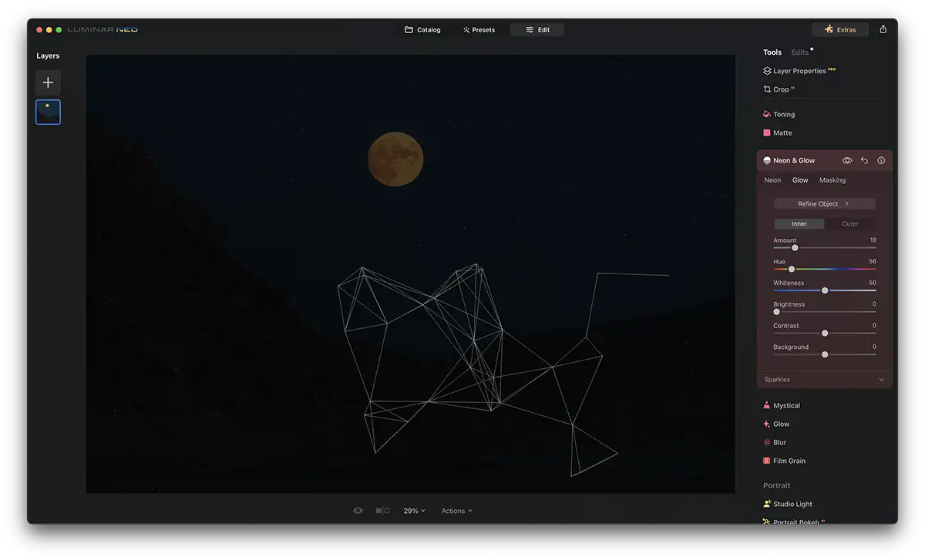This screenshot has width=925, height=560.
Task: Click the moon in the photo canvas
Action: click(395, 159)
